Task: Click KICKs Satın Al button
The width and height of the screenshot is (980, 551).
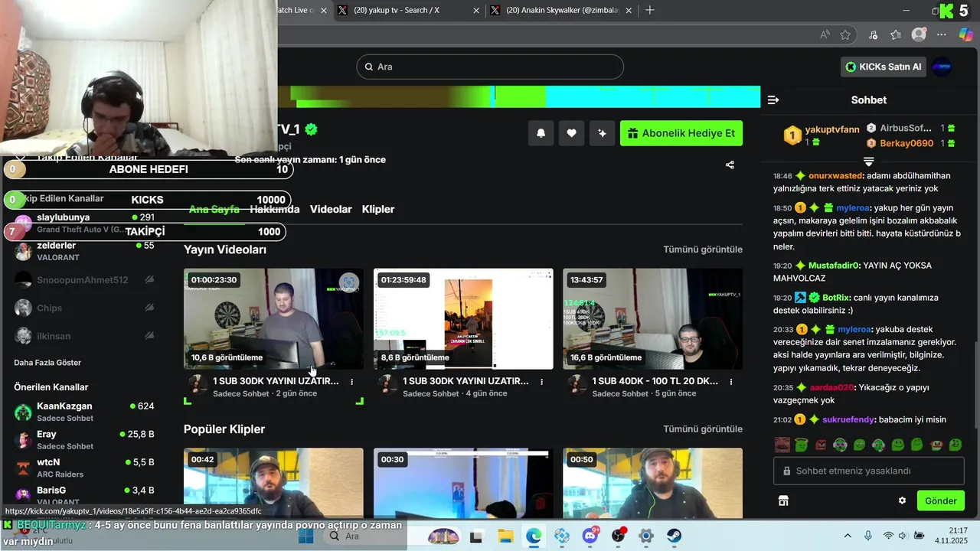Action: [883, 67]
